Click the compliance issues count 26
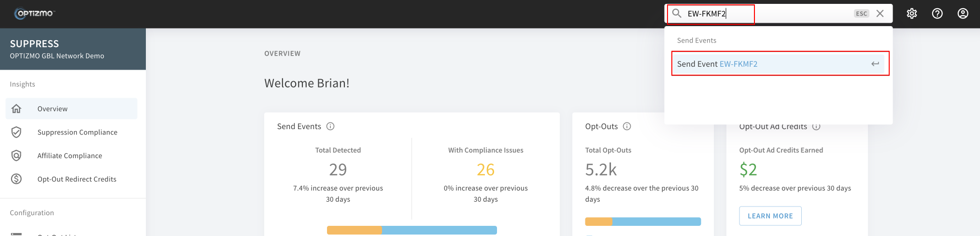 click(486, 170)
